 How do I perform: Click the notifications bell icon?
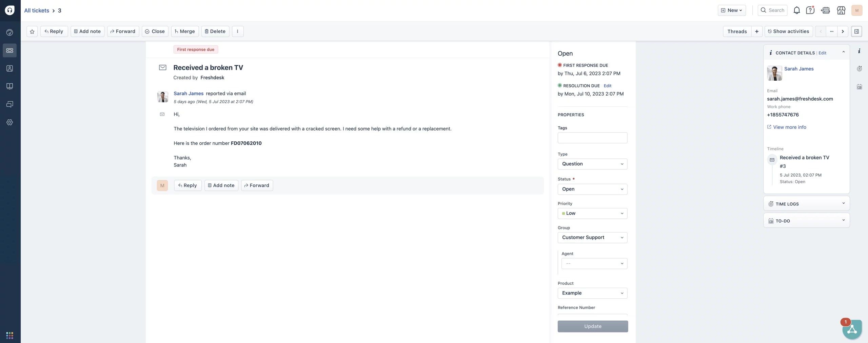pyautogui.click(x=796, y=10)
